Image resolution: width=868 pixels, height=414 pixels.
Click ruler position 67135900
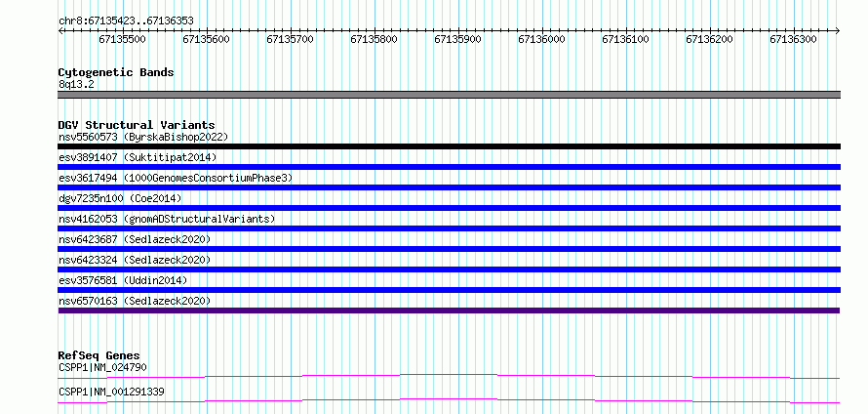click(457, 39)
